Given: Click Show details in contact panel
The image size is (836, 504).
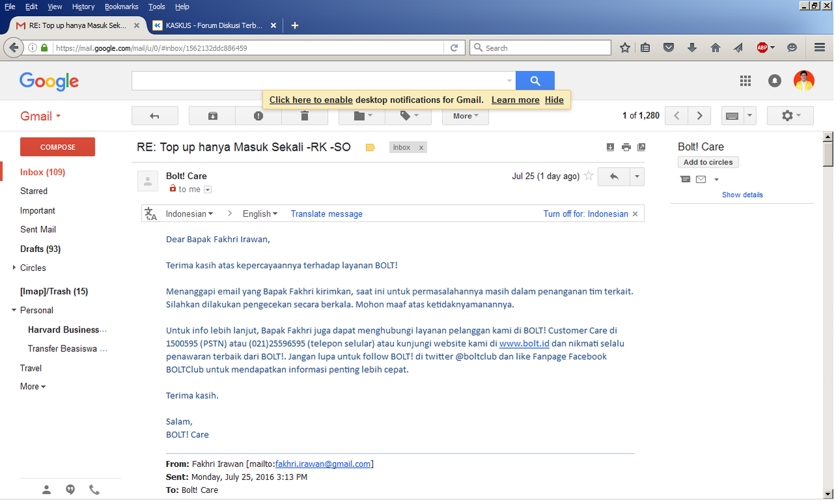Looking at the screenshot, I should 742,195.
